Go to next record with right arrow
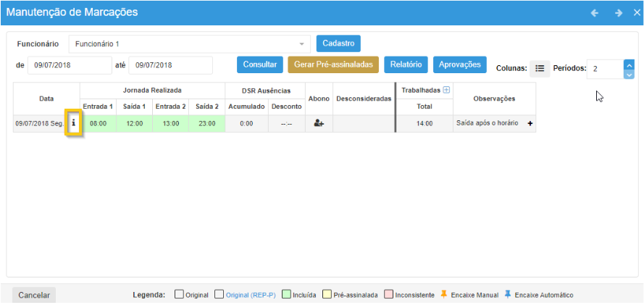The width and height of the screenshot is (644, 305). (x=618, y=13)
